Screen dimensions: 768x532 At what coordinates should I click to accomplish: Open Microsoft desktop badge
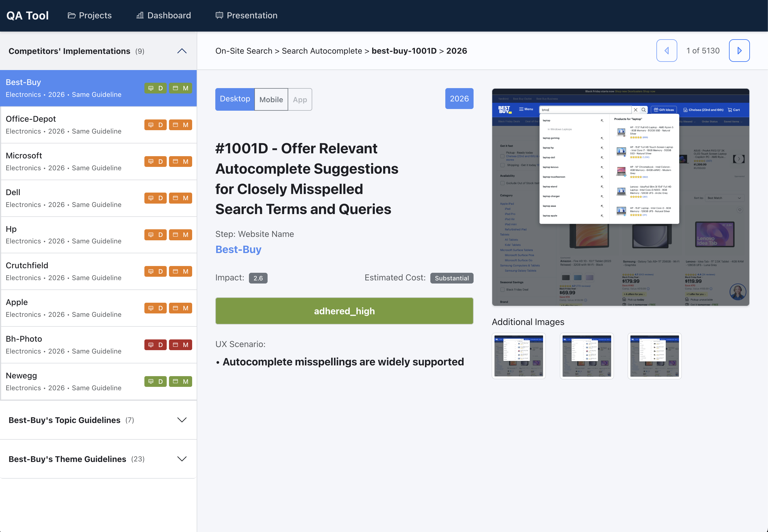pyautogui.click(x=155, y=162)
